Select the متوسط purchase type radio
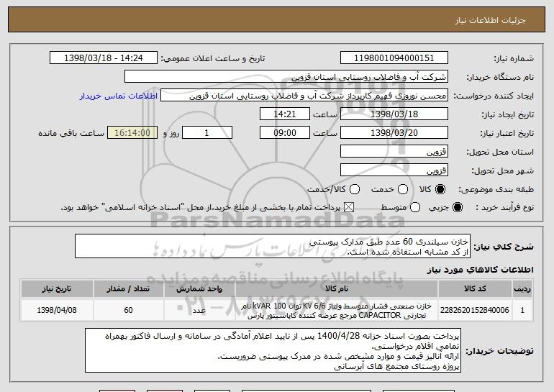The image size is (554, 392). [415, 207]
